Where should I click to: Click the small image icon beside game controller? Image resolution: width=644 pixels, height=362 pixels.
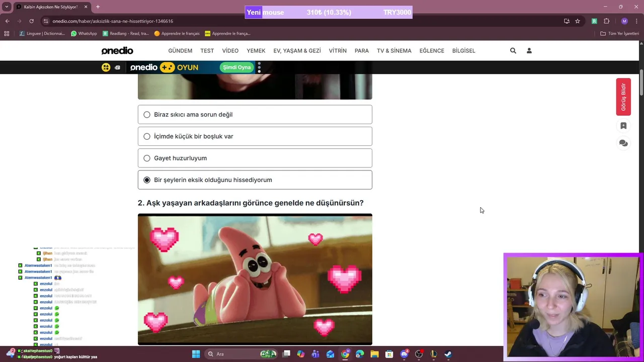point(117,67)
